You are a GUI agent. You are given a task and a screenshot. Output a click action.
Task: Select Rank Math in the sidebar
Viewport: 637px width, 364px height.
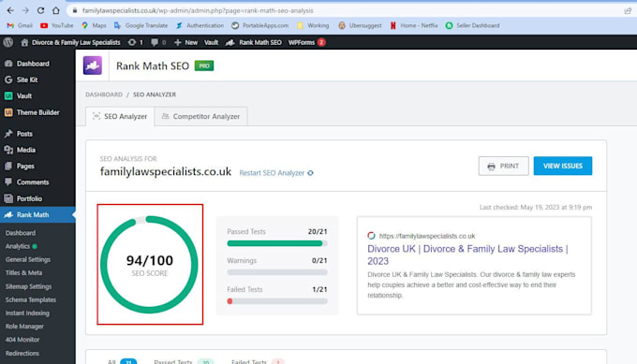(37, 214)
